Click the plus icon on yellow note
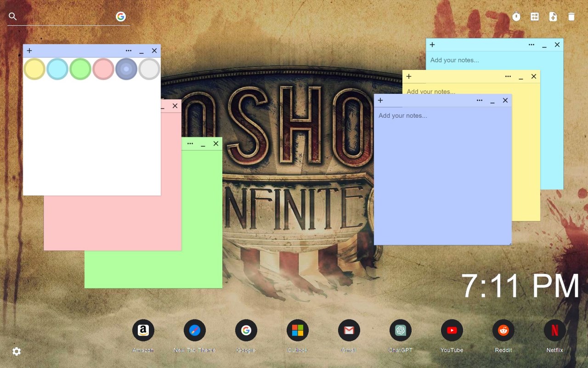The image size is (588, 368). click(409, 76)
